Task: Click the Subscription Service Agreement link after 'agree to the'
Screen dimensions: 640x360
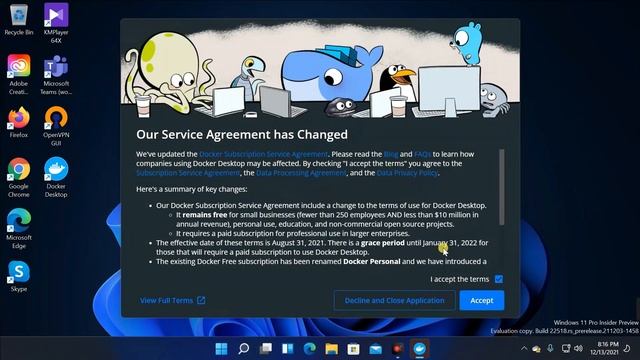Action: 188,173
